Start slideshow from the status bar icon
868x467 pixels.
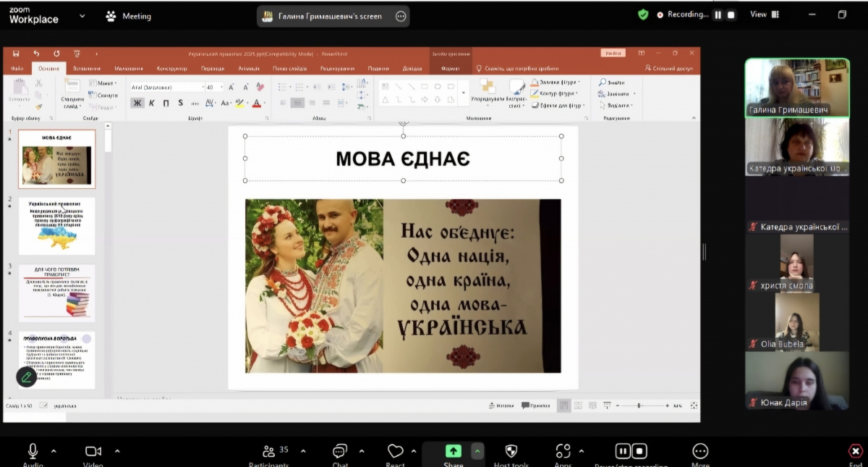click(605, 405)
